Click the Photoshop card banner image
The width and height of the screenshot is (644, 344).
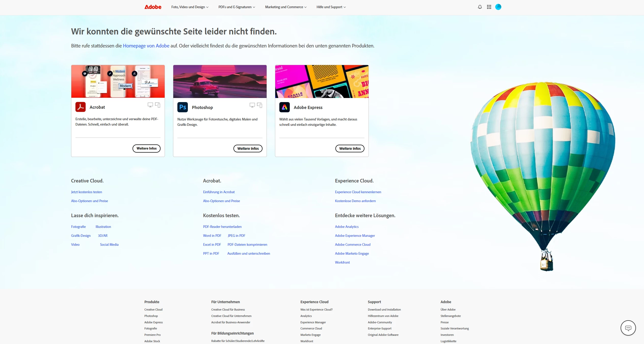[220, 81]
